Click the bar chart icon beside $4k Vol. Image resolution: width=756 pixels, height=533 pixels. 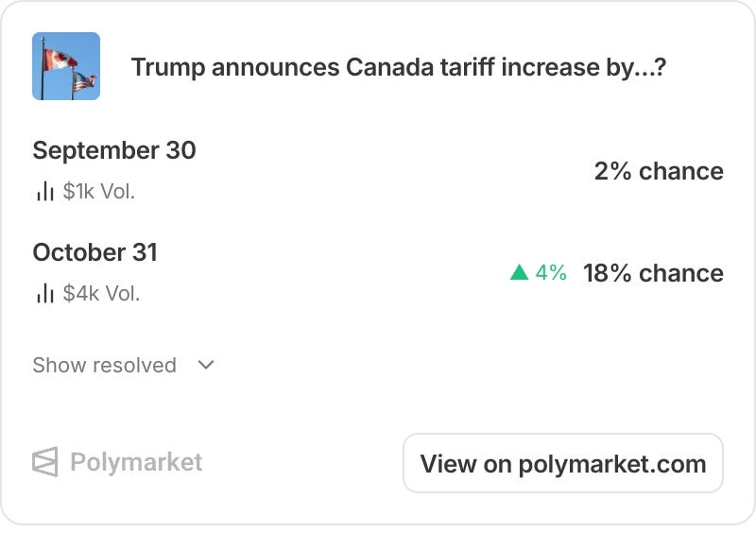[x=44, y=293]
